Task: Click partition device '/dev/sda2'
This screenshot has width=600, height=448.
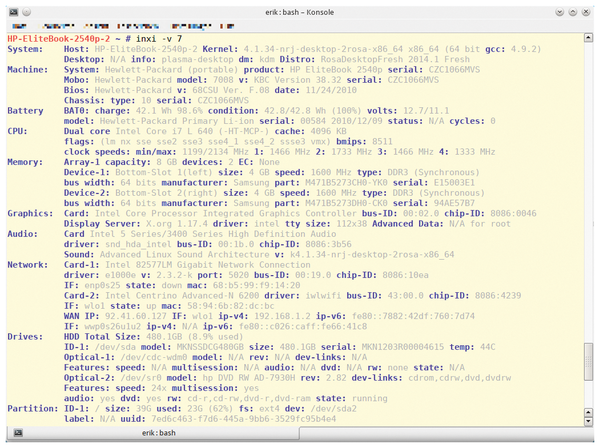Action: coord(333,409)
